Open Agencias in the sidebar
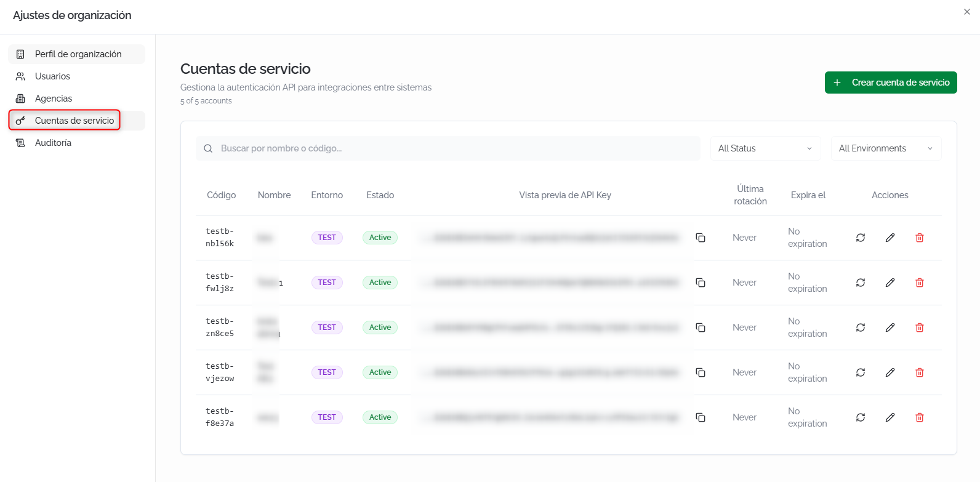The height and width of the screenshot is (482, 980). pos(77,98)
